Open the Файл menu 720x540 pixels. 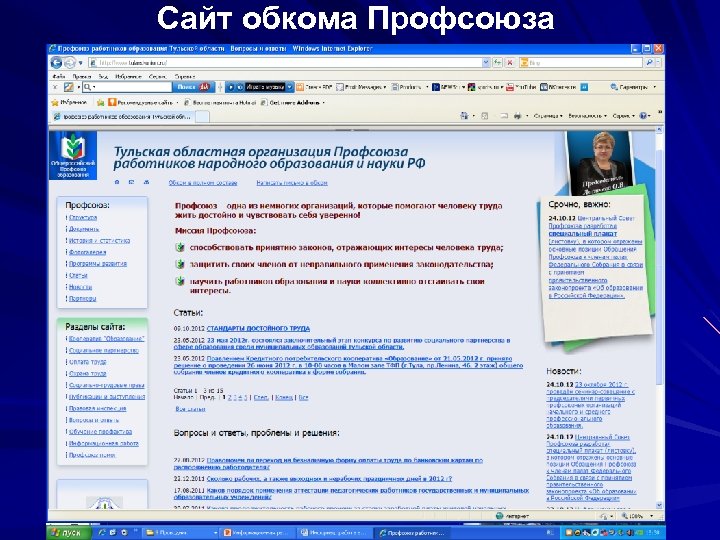[58, 77]
